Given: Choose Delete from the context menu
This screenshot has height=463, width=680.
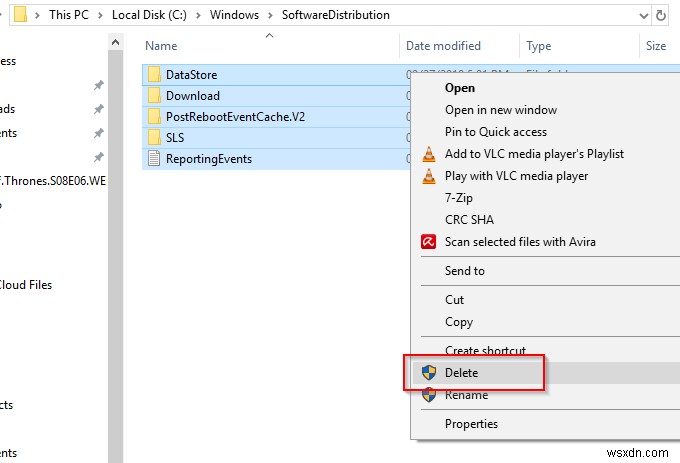Looking at the screenshot, I should (x=462, y=373).
